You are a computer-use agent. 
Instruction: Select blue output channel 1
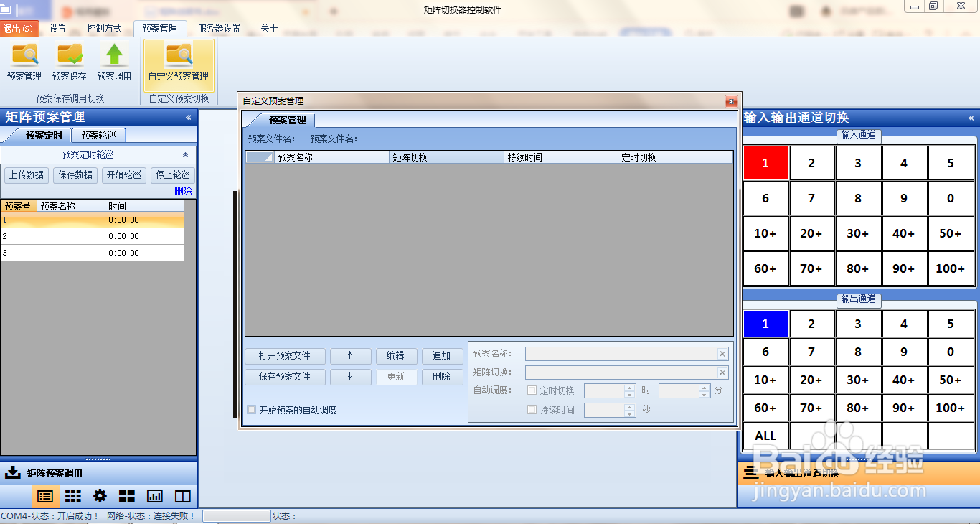(x=765, y=324)
